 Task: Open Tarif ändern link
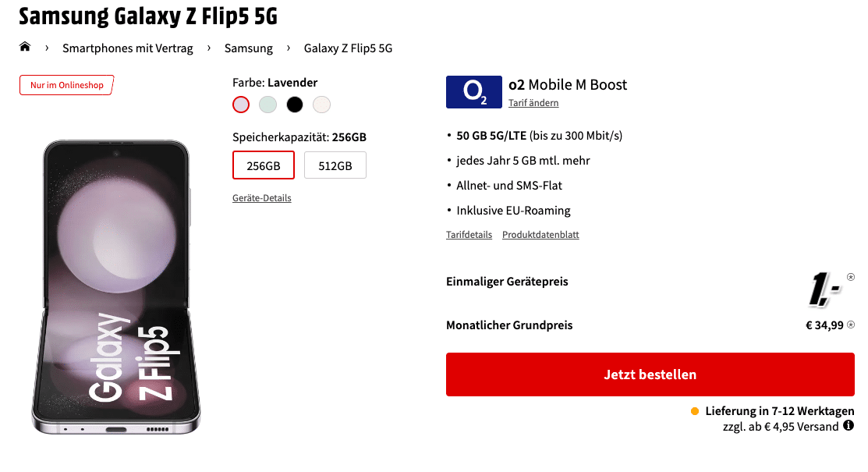click(x=533, y=102)
